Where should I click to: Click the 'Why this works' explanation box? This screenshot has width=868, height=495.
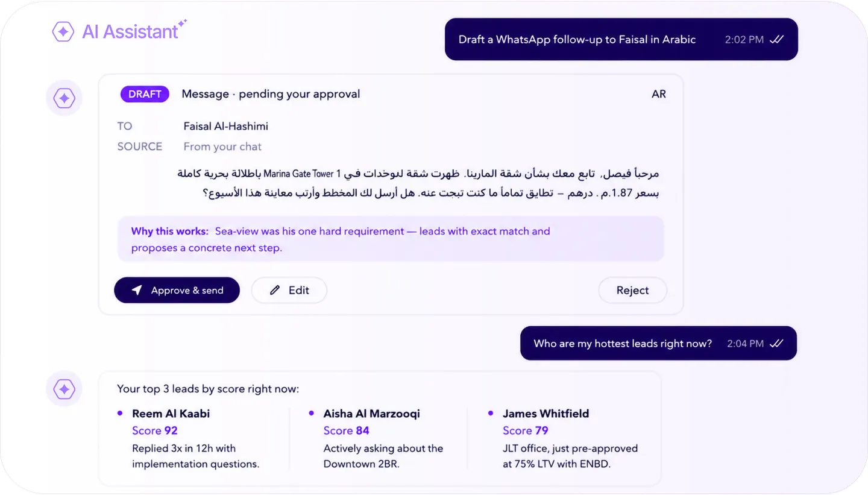click(x=391, y=239)
